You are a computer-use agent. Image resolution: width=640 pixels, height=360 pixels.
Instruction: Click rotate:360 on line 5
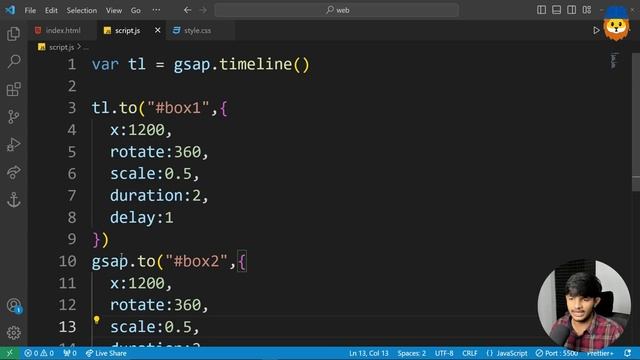(x=156, y=152)
